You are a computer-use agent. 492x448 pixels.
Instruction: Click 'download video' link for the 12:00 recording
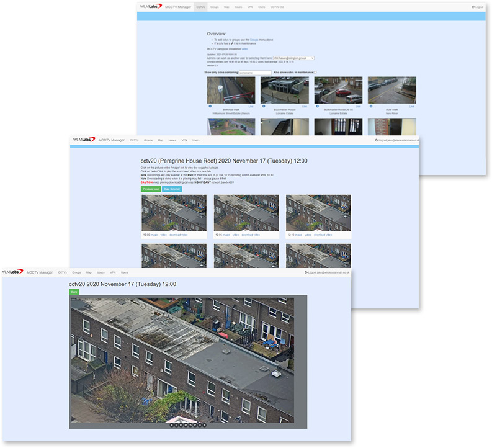[181, 235]
